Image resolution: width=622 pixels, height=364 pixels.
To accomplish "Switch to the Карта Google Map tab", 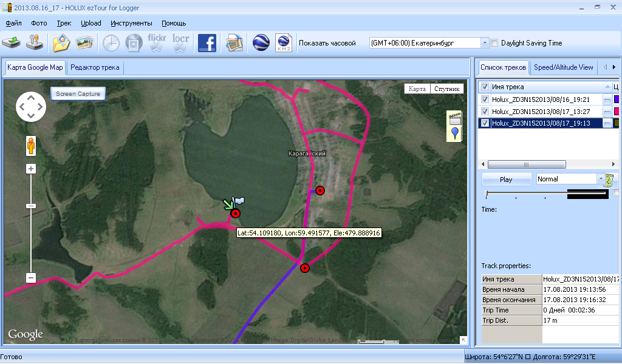I will coord(35,67).
